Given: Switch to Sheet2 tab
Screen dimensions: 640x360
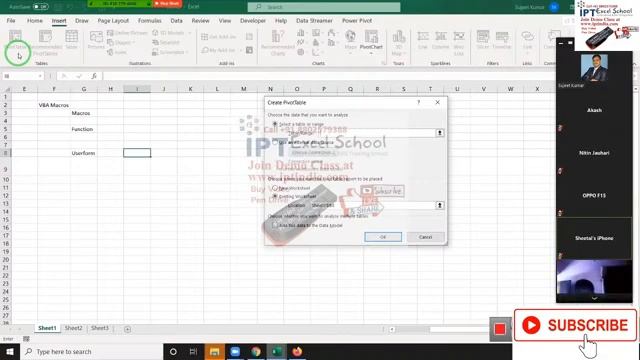Looking at the screenshot, I should (73, 328).
